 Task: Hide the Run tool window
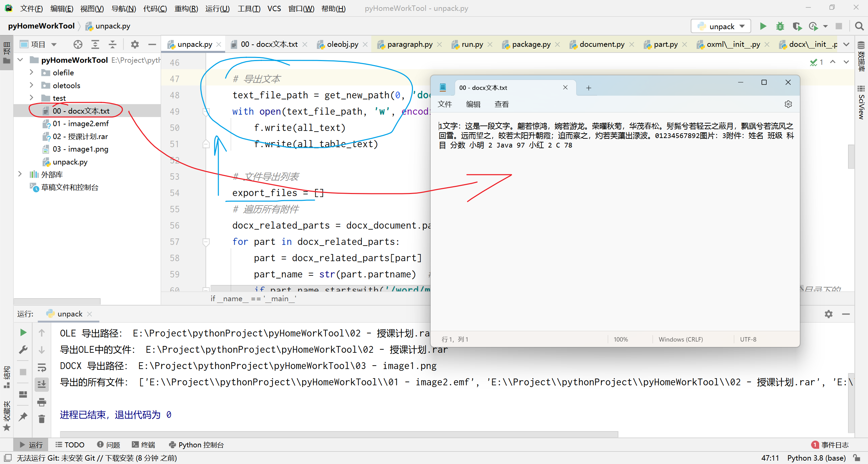(846, 314)
